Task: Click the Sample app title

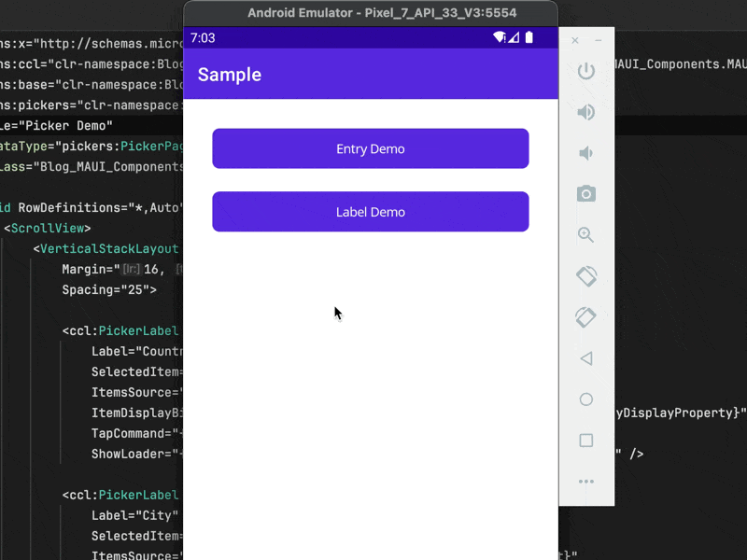Action: coord(230,75)
